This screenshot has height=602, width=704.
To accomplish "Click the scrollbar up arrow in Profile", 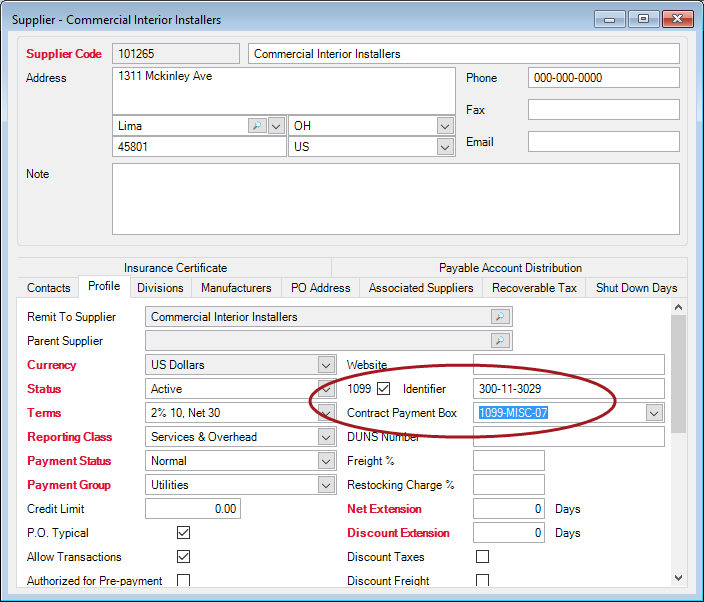I will pos(678,307).
